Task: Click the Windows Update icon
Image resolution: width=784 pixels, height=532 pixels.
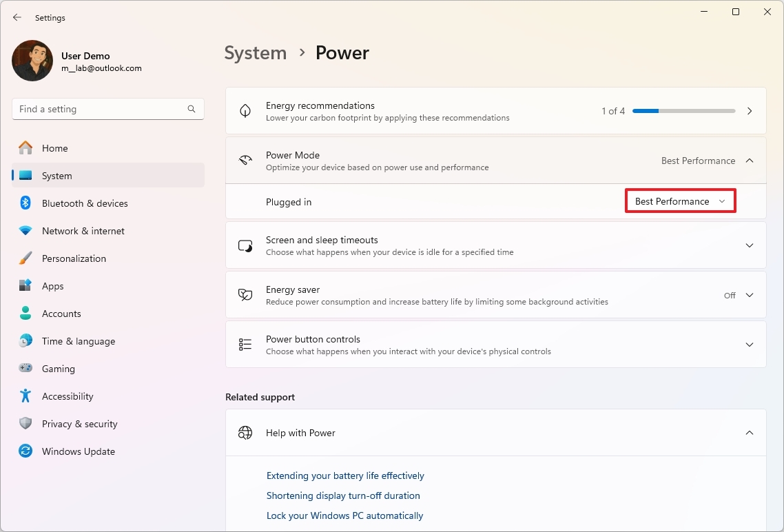Action: pyautogui.click(x=25, y=451)
